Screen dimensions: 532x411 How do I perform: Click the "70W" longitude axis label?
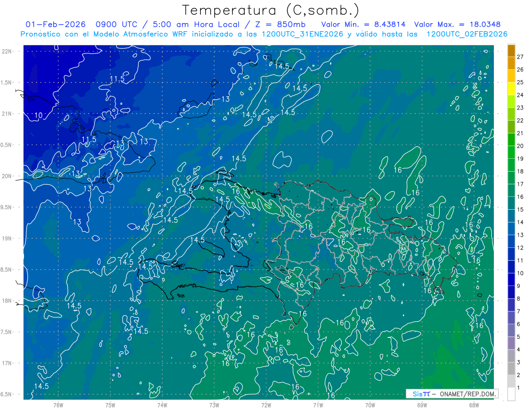370,405
